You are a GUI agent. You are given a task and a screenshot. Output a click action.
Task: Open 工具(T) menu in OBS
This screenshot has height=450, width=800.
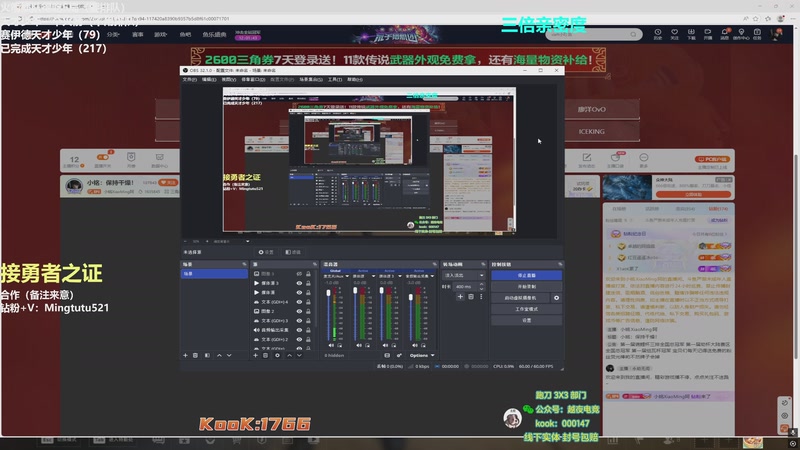pos(335,80)
